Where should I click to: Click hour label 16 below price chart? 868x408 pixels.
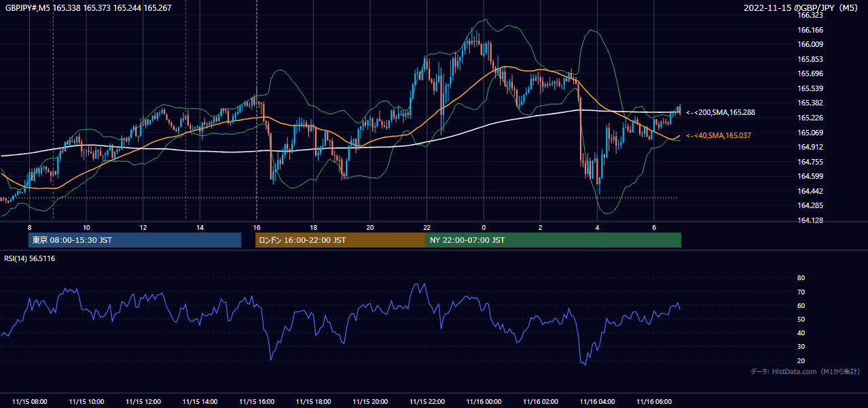click(257, 227)
